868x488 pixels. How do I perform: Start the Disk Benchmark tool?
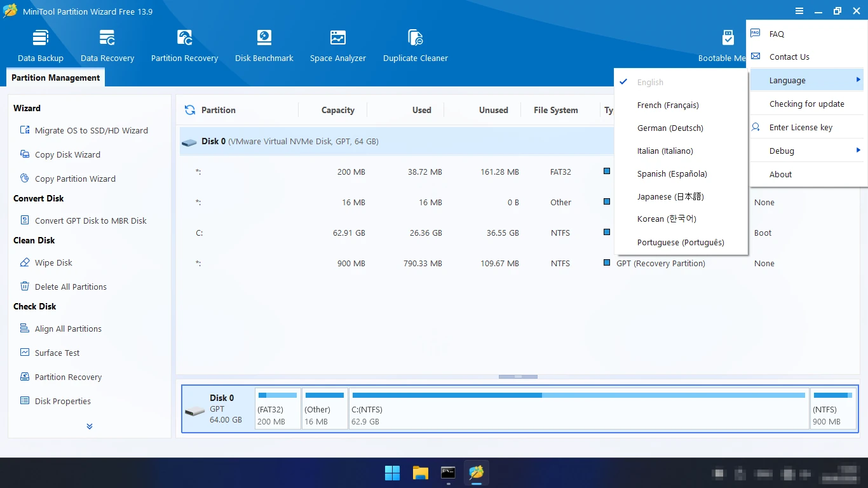tap(264, 46)
